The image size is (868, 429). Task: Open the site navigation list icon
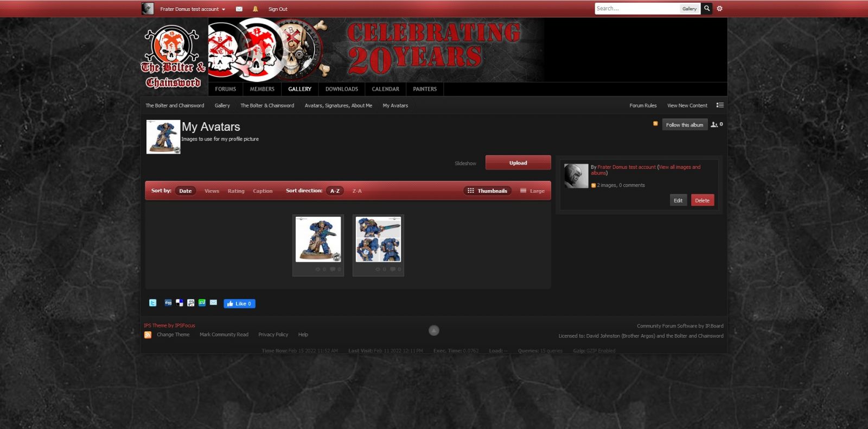pyautogui.click(x=720, y=105)
